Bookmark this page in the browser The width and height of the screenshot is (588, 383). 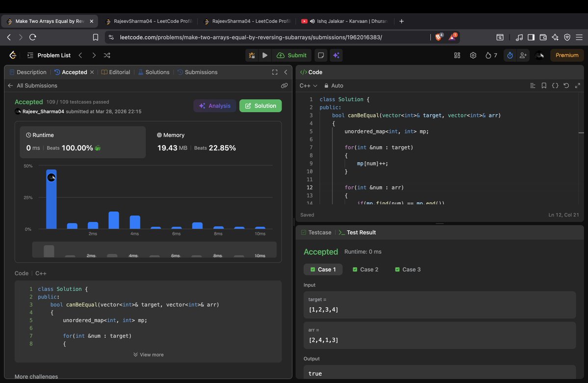tap(95, 37)
